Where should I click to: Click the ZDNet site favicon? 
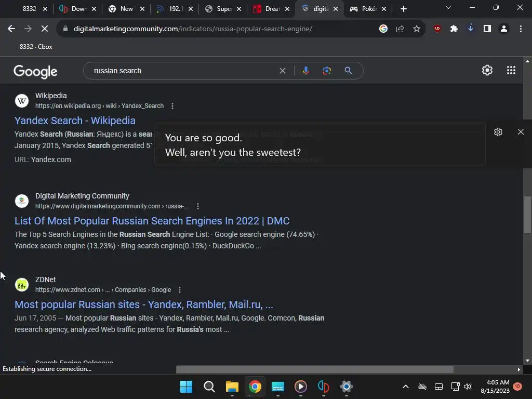(22, 285)
